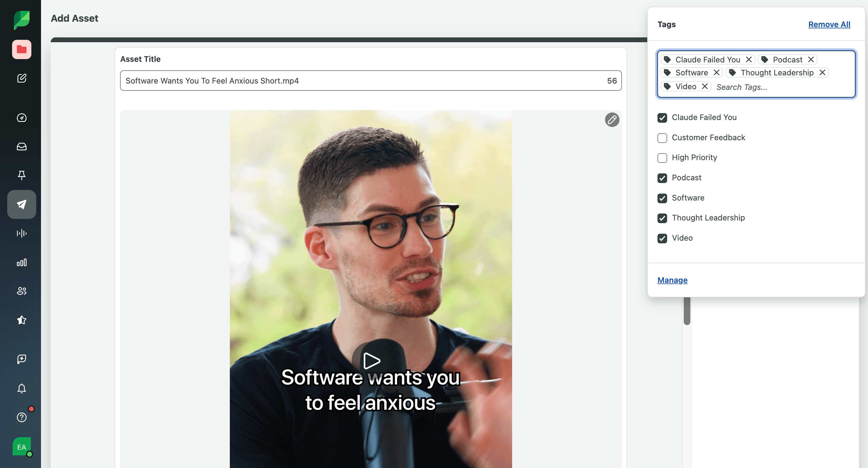
Task: Click the pencil edit icon on video preview
Action: [x=612, y=120]
